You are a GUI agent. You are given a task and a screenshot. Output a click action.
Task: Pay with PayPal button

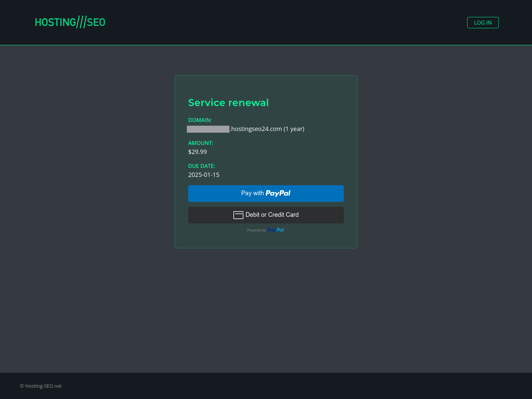pyautogui.click(x=266, y=194)
